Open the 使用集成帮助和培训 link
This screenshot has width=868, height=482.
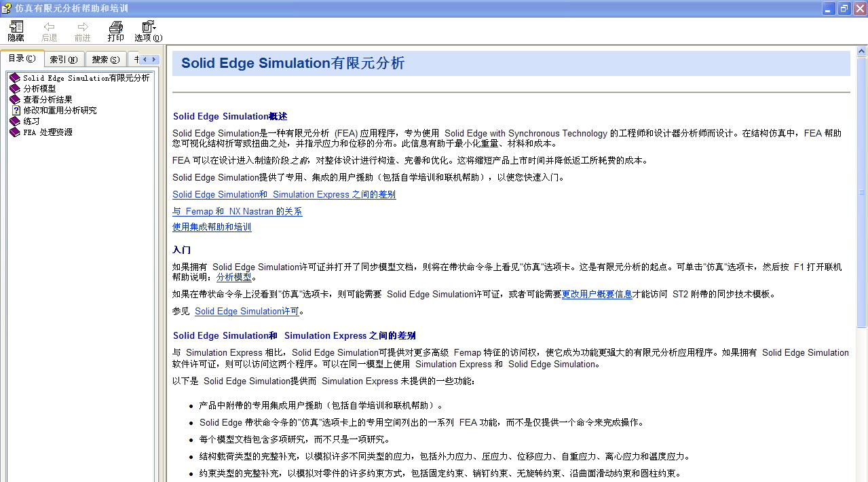click(x=212, y=227)
